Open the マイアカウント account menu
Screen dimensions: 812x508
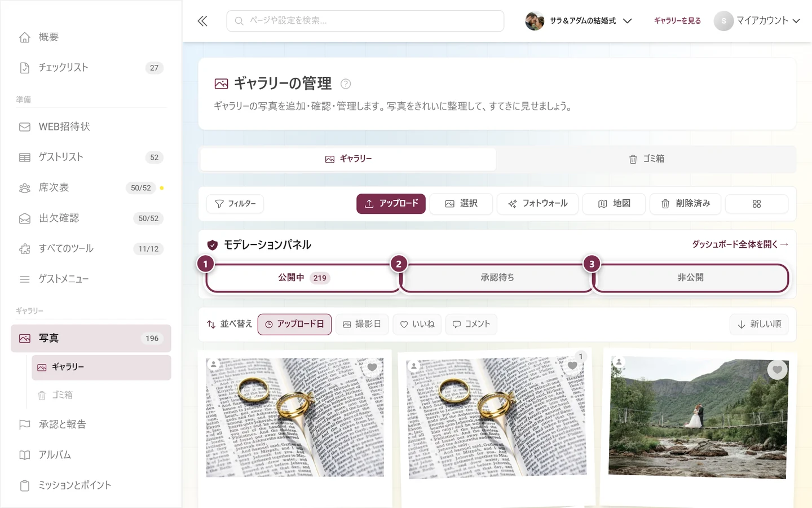[757, 21]
